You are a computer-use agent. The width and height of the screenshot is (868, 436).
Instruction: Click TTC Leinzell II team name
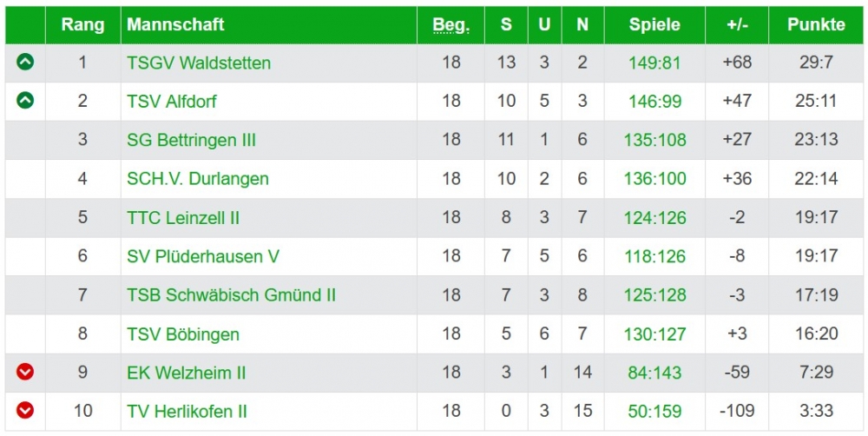pos(183,217)
